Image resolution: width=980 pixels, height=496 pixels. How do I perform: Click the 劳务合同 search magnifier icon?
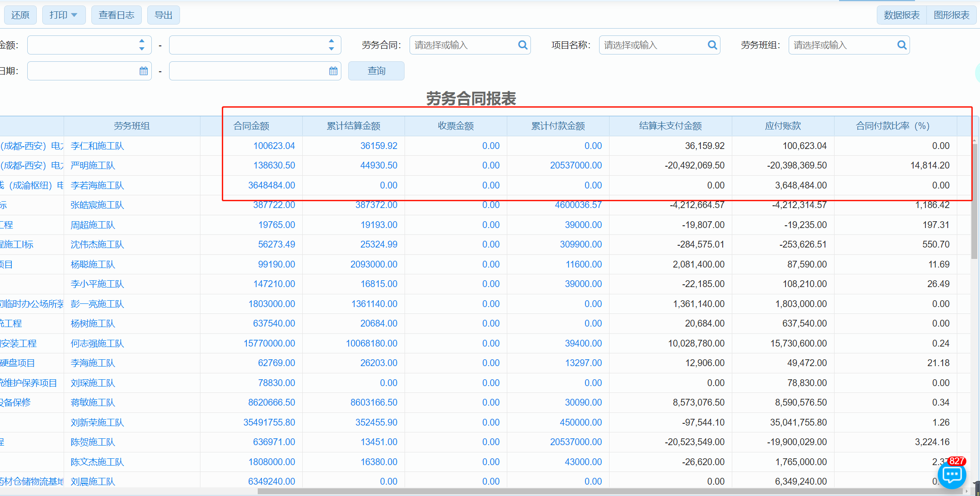(523, 45)
